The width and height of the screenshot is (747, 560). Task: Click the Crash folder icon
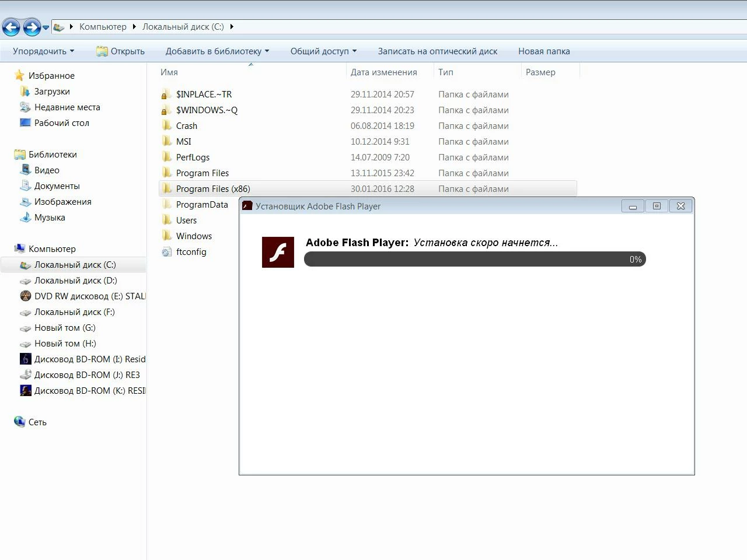[x=166, y=125]
